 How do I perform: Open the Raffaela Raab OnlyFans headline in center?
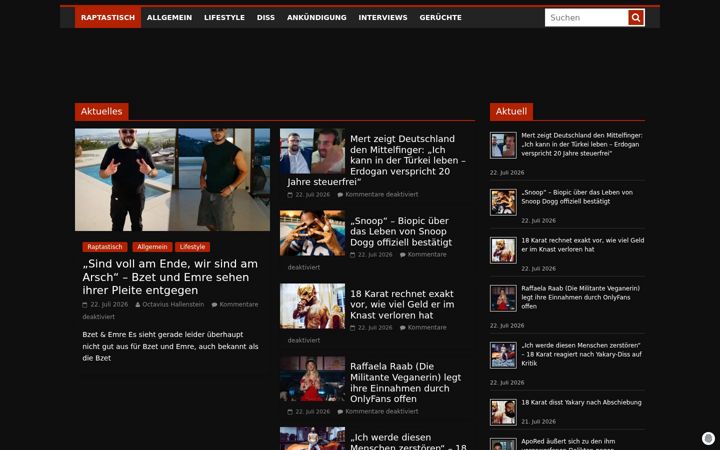405,382
